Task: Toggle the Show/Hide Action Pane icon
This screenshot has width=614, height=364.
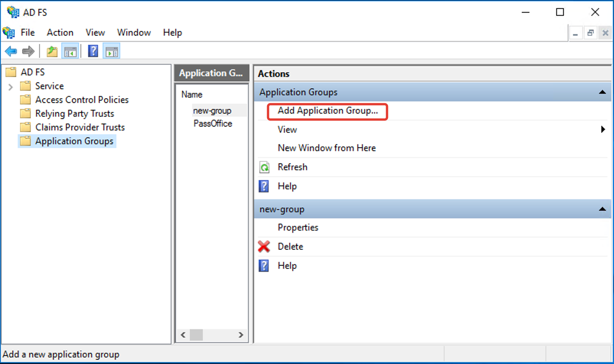Action: [x=112, y=51]
